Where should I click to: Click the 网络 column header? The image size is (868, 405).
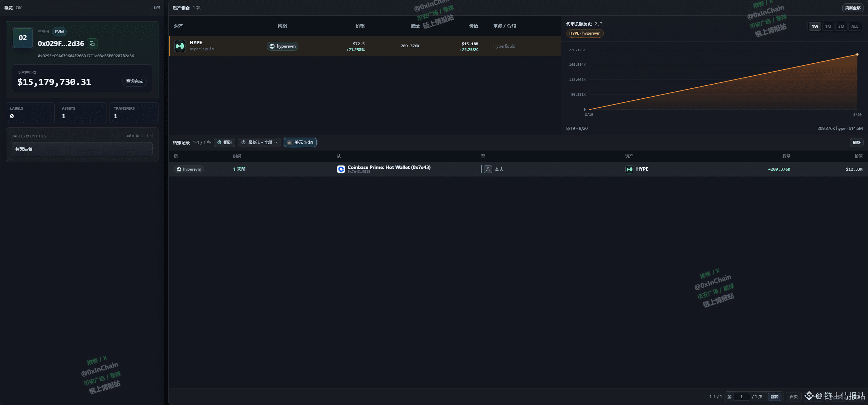pyautogui.click(x=282, y=26)
